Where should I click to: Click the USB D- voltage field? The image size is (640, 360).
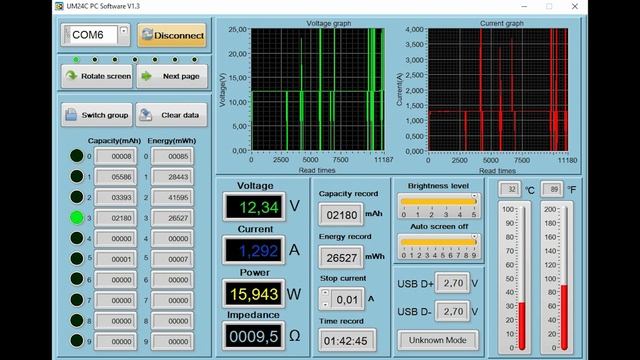pos(453,311)
